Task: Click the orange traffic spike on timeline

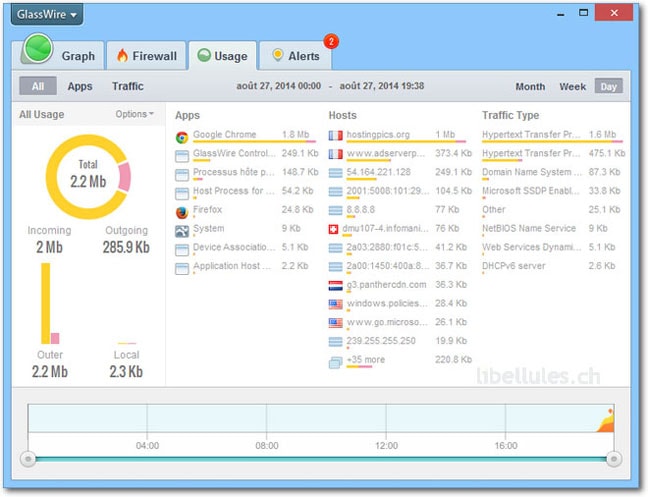Action: pyautogui.click(x=607, y=422)
